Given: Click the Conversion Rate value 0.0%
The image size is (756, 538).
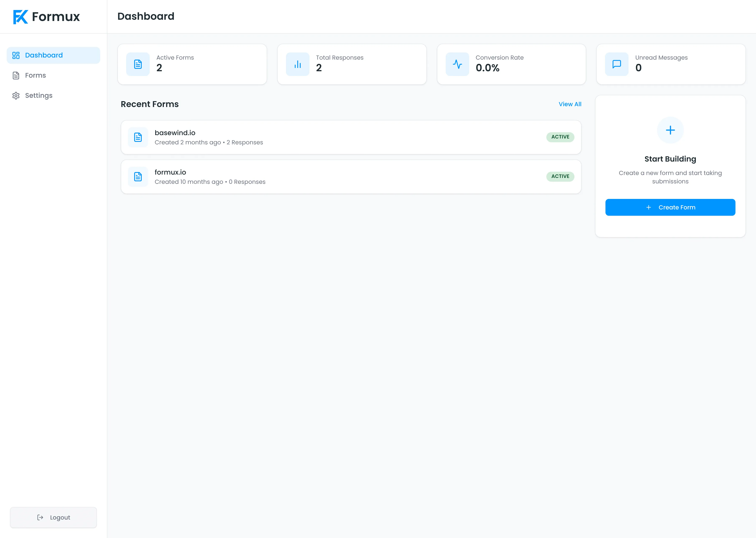Looking at the screenshot, I should 487,68.
